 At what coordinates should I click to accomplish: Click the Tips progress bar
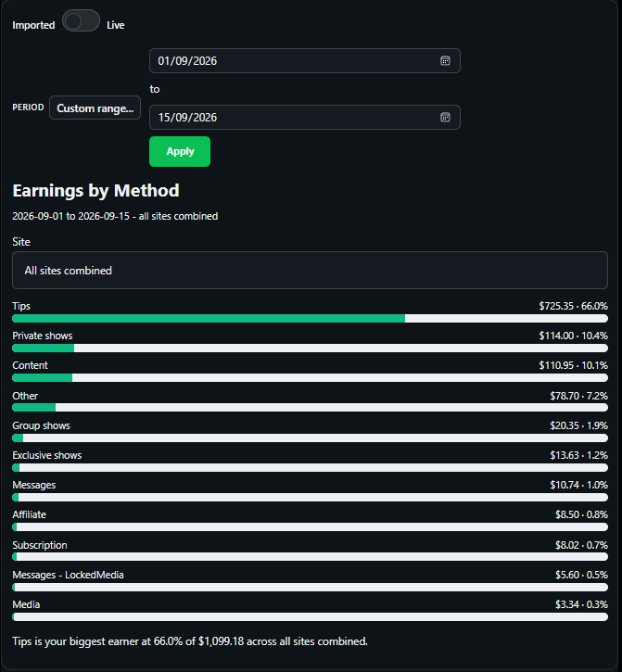coord(310,319)
